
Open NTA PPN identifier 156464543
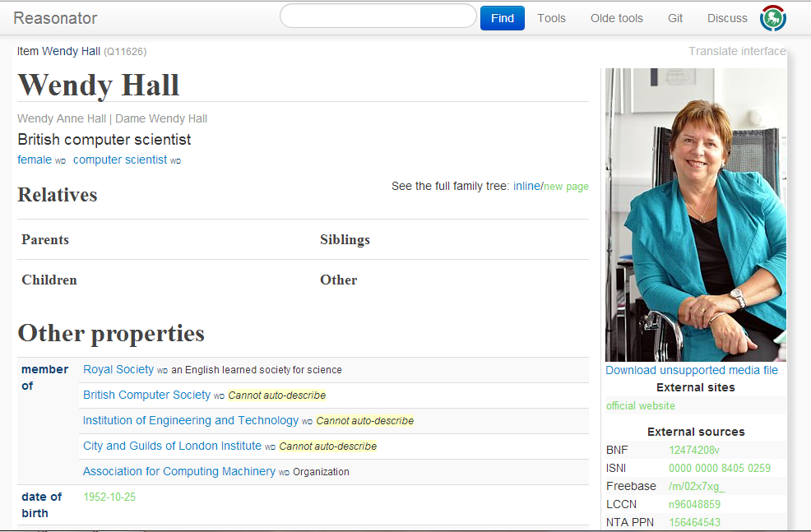[x=695, y=522]
